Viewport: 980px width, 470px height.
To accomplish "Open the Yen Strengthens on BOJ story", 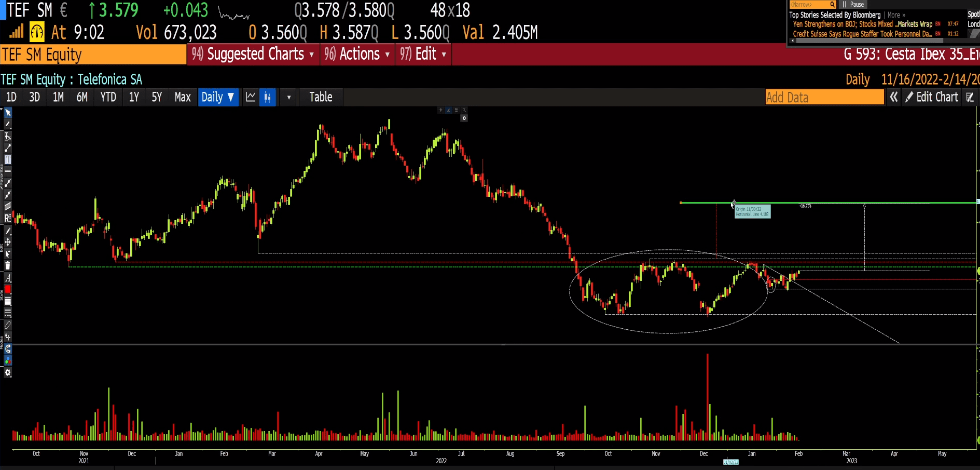I will tap(862, 24).
